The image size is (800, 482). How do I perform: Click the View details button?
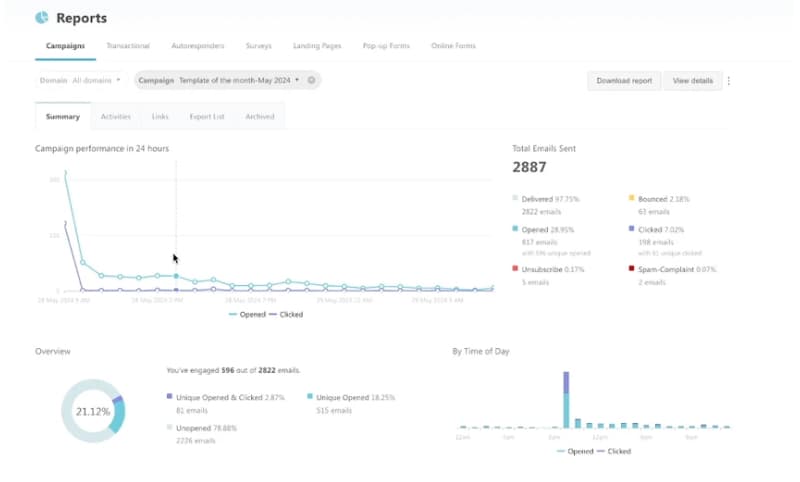click(692, 81)
